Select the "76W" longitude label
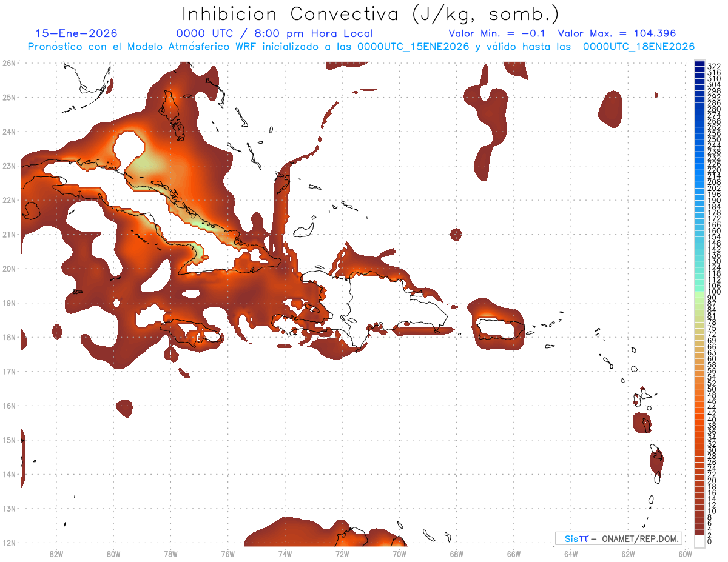 pos(228,554)
